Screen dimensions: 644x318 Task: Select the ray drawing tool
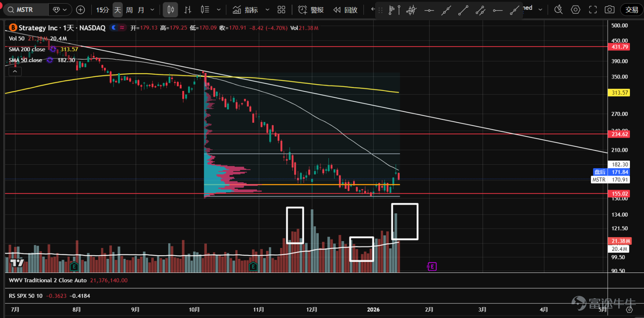(514, 10)
